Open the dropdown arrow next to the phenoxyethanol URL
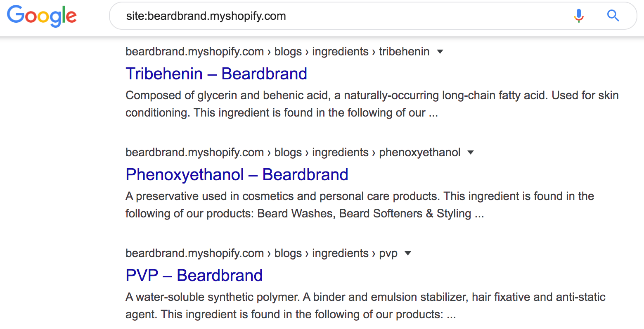644x329 pixels. 471,153
